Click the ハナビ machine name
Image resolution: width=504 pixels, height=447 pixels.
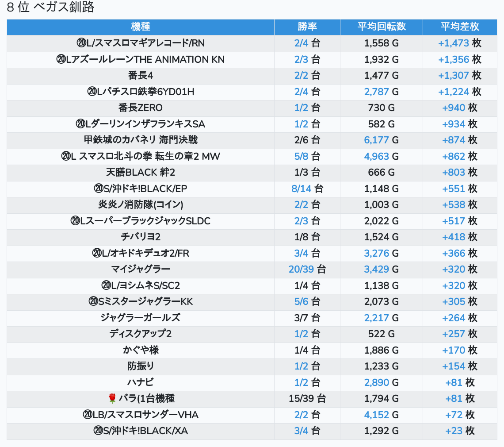click(141, 382)
